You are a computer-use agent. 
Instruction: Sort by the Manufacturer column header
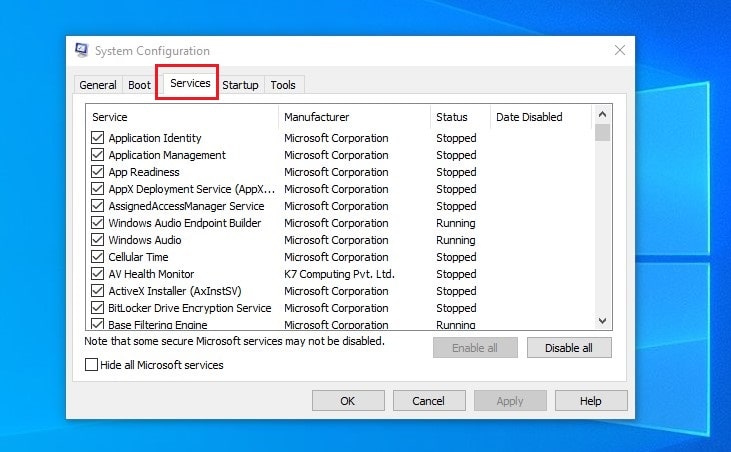[x=354, y=117]
